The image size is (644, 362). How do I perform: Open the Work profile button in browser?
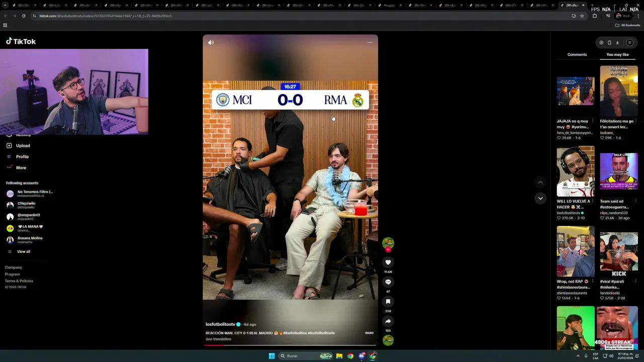tap(623, 16)
